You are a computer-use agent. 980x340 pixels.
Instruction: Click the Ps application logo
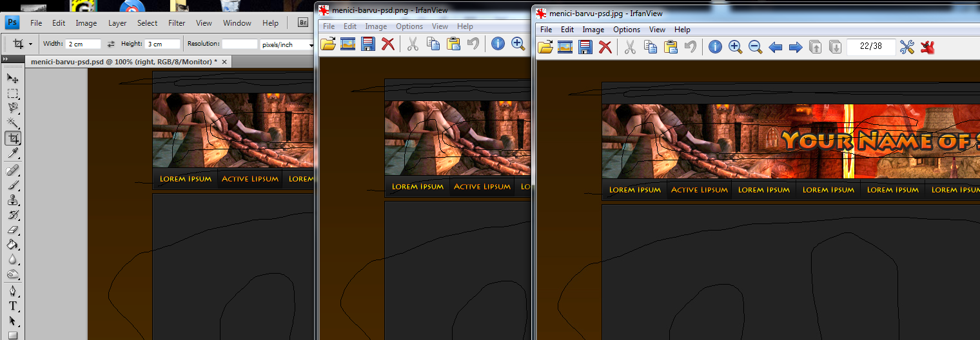tap(12, 23)
